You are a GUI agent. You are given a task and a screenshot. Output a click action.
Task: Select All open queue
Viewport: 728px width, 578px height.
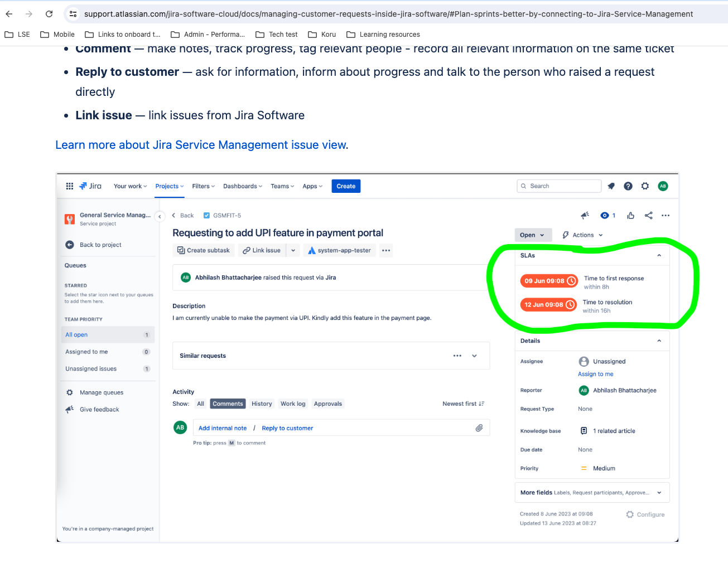click(108, 334)
